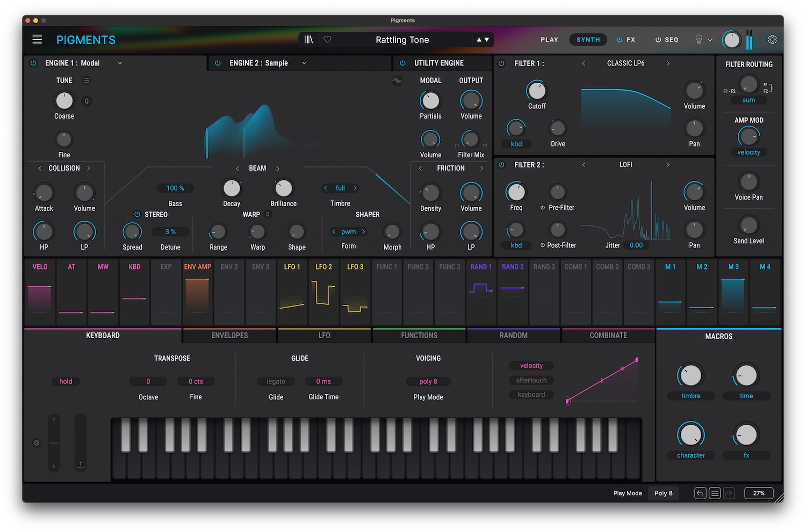Select previous Collision type with left arrow

tap(40, 168)
